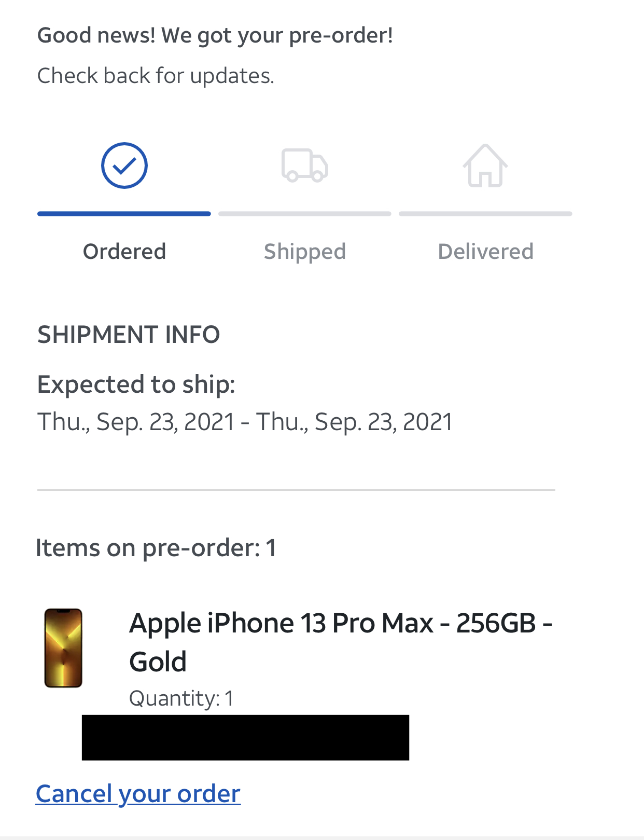Click the Expected to ship label
644x840 pixels.
click(x=136, y=385)
